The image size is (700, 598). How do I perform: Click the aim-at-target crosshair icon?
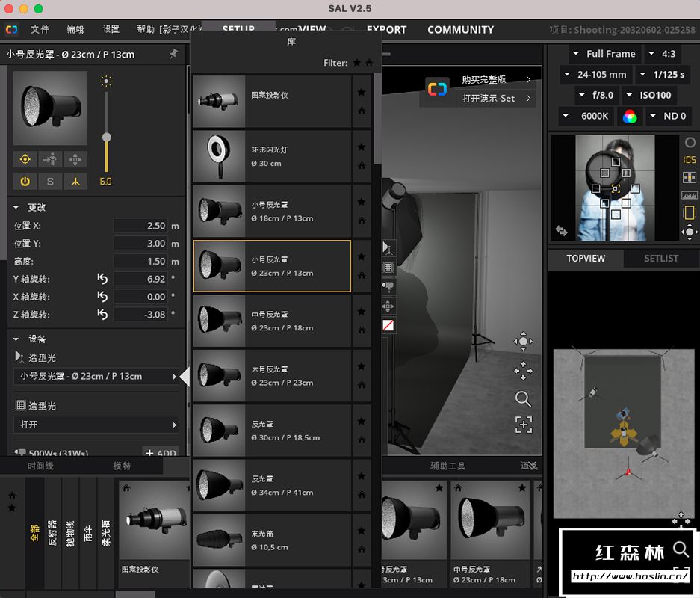(x=25, y=159)
